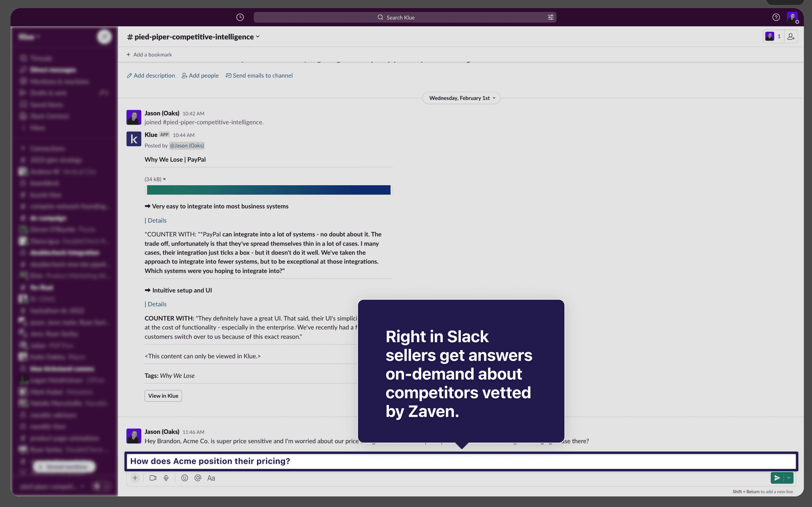Open user profile avatar in top bar
The height and width of the screenshot is (507, 812).
tap(792, 17)
